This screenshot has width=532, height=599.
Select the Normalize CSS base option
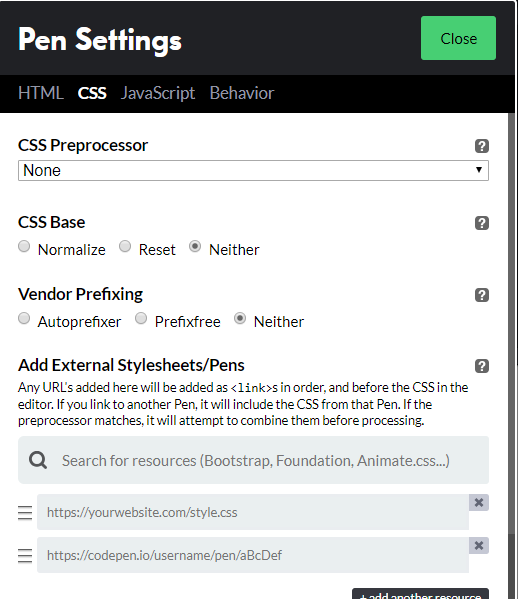point(24,246)
